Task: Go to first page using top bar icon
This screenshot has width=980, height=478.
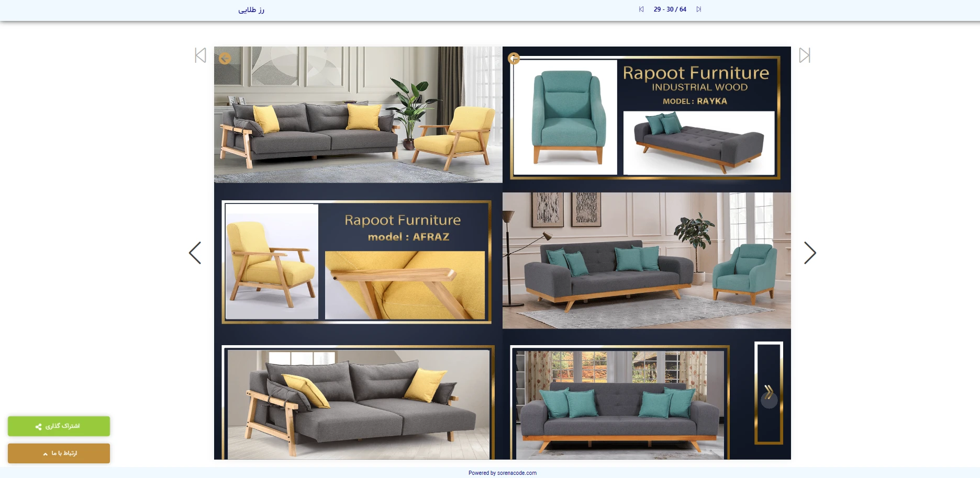Action: pyautogui.click(x=641, y=9)
